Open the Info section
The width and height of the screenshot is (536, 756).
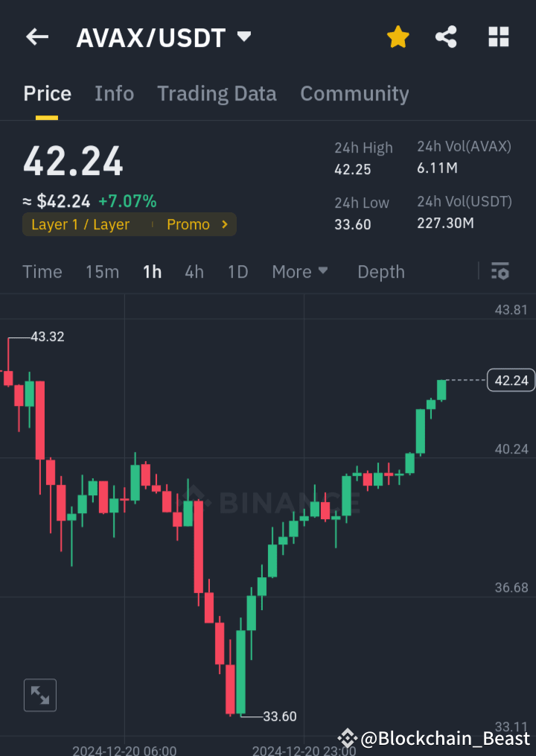(x=114, y=94)
